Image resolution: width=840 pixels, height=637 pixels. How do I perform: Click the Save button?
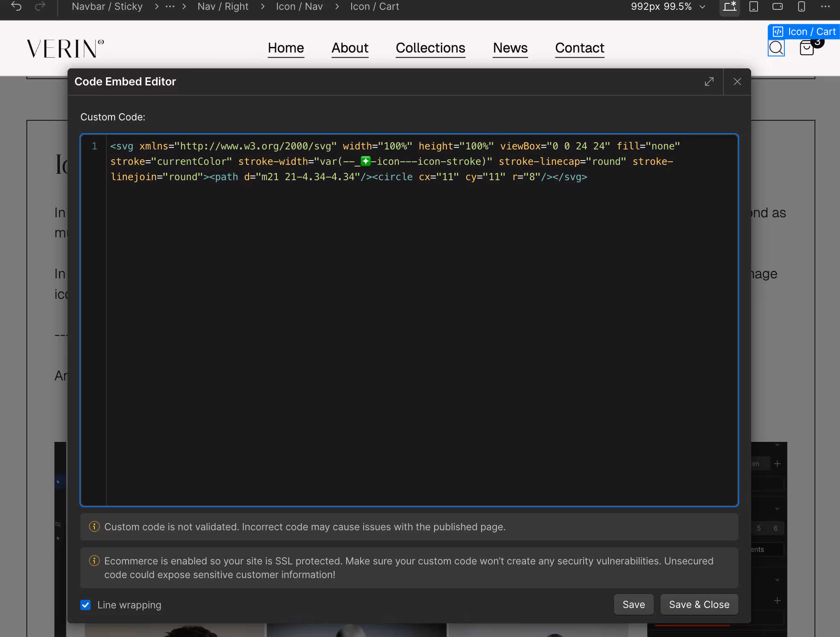point(634,605)
